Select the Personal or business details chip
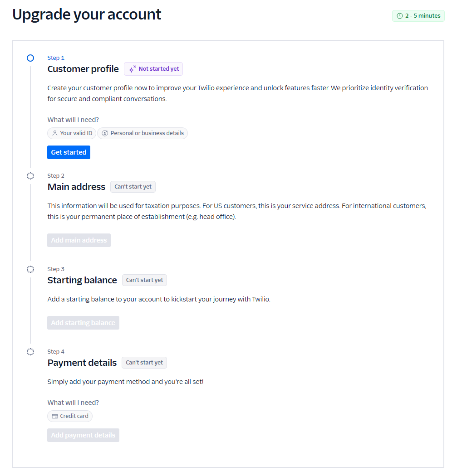 tap(143, 133)
